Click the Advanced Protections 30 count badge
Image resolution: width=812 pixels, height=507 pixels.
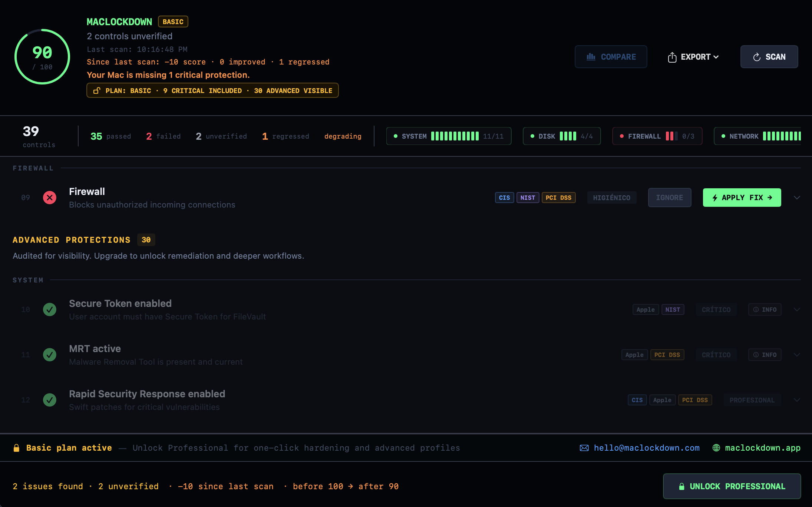coord(146,240)
